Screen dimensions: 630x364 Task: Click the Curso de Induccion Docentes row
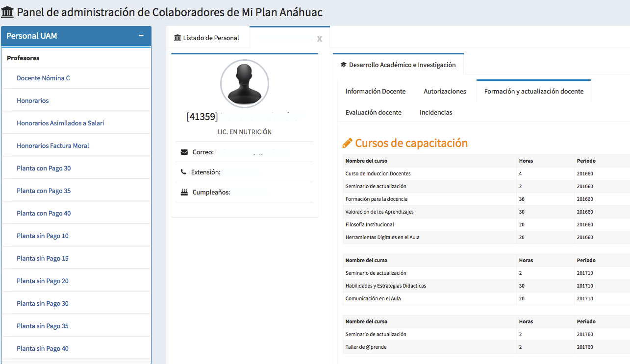pos(378,173)
